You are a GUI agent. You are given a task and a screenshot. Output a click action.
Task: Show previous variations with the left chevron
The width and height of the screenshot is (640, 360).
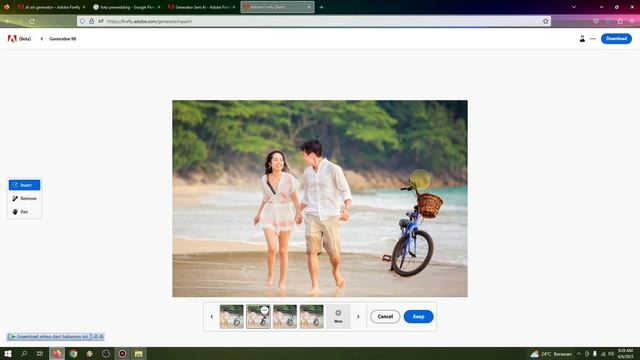click(x=211, y=316)
